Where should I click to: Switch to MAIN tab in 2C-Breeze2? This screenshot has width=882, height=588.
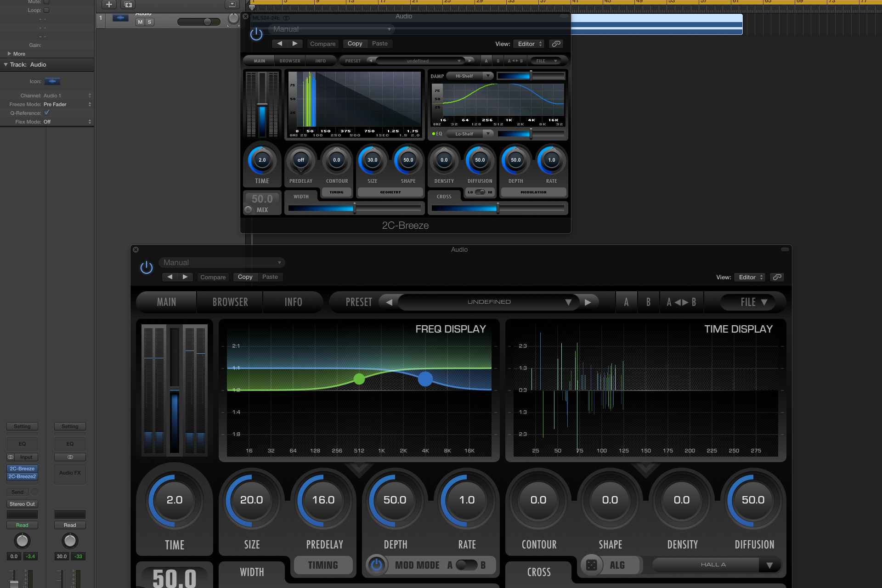pos(166,302)
